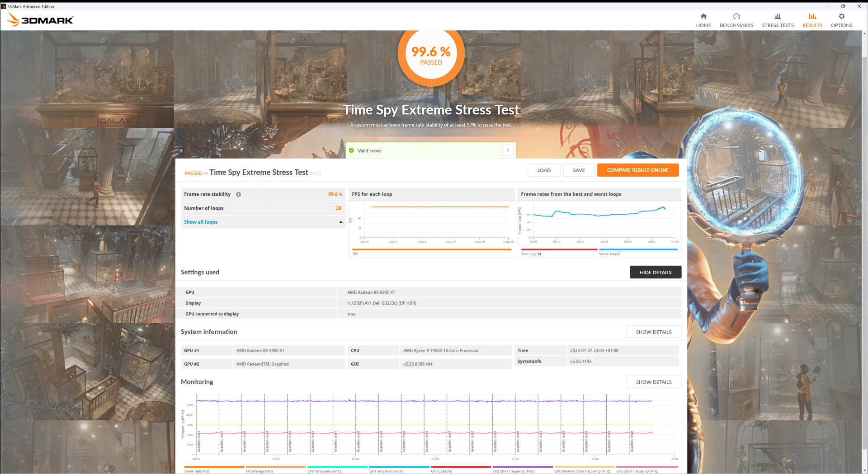Click HIDE DETAILS in Settings used
This screenshot has width=868, height=474.
(655, 272)
